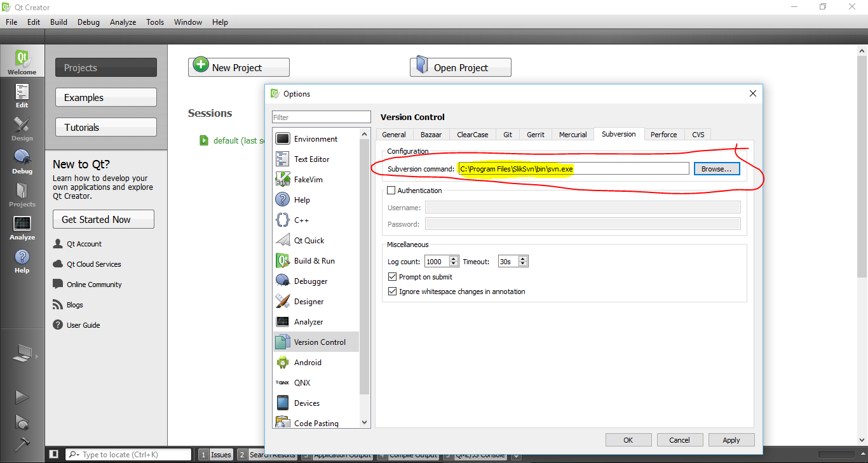The image size is (868, 463).
Task: Open Examples on Welcome page
Action: [106, 98]
